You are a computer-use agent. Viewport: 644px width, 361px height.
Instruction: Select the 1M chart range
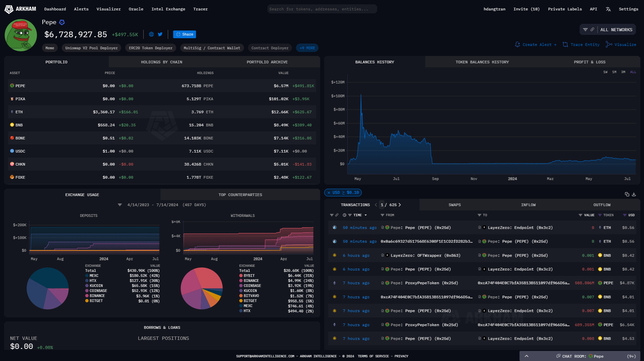614,72
